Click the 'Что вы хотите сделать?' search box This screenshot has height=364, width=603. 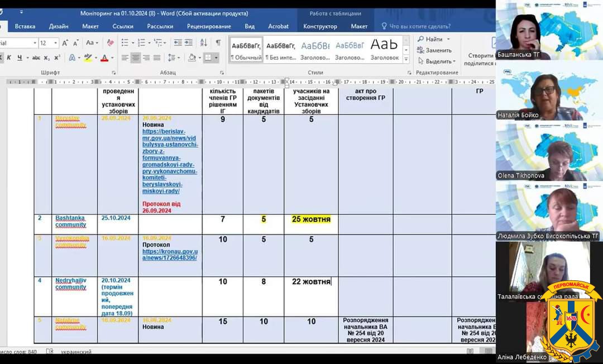click(x=416, y=27)
